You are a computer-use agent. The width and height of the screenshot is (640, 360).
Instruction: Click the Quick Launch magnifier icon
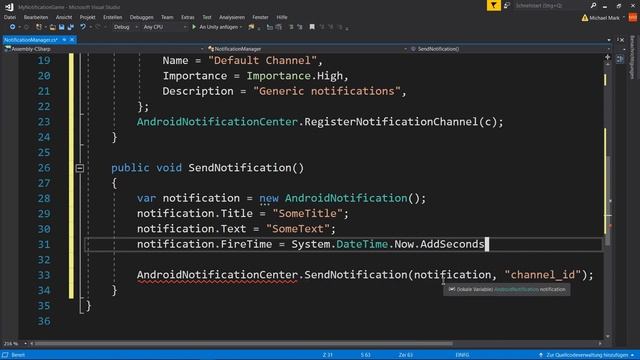[593, 5]
